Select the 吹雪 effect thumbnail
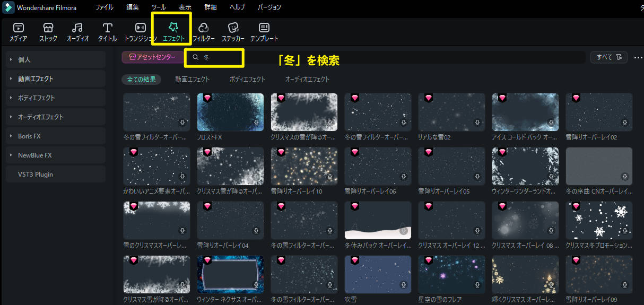This screenshot has height=305, width=644. (x=378, y=274)
